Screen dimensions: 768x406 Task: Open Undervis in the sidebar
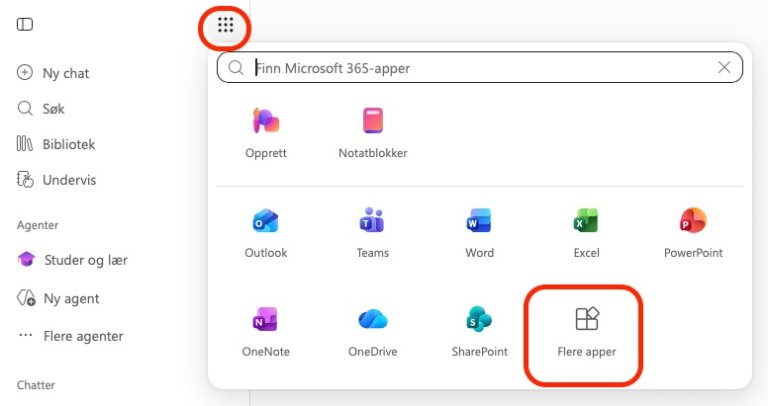pos(56,180)
